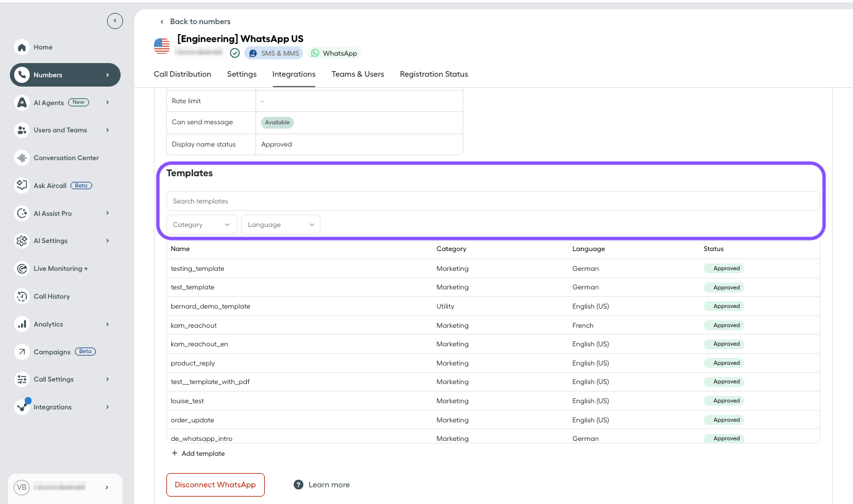
Task: Click the Integrations icon in the sidebar
Action: (x=22, y=407)
